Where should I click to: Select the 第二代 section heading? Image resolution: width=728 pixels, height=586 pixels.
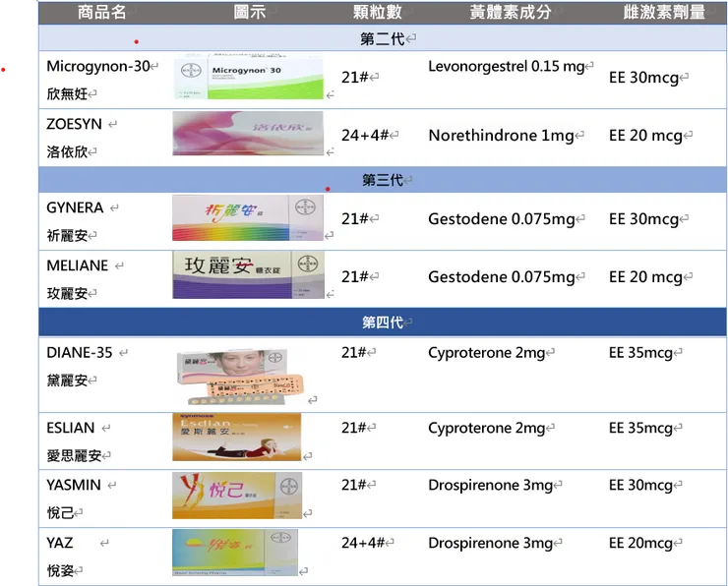click(383, 38)
